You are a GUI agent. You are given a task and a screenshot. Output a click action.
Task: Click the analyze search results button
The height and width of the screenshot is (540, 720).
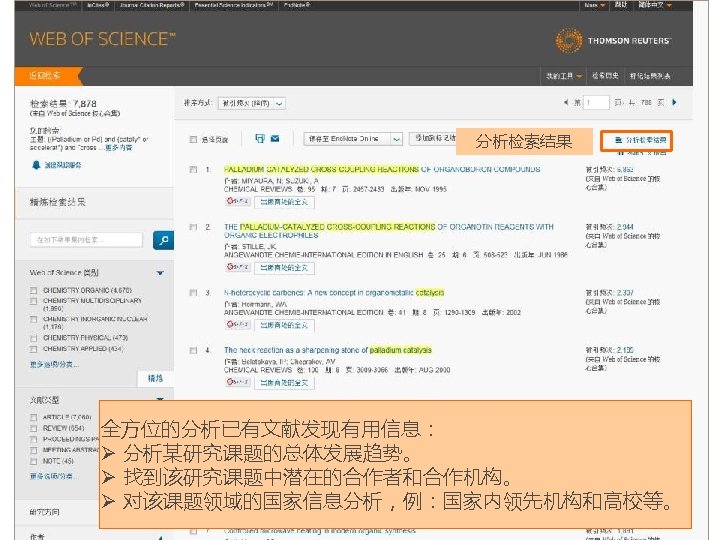636,140
